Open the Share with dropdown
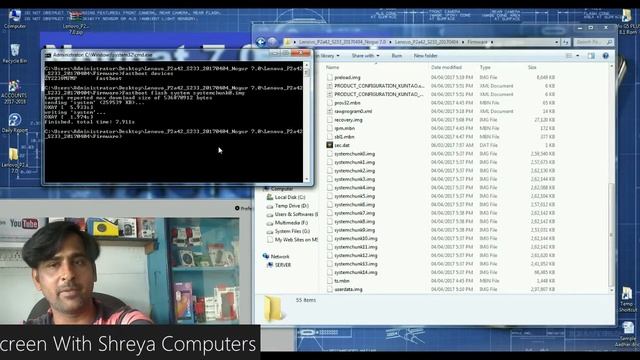 coord(365,56)
